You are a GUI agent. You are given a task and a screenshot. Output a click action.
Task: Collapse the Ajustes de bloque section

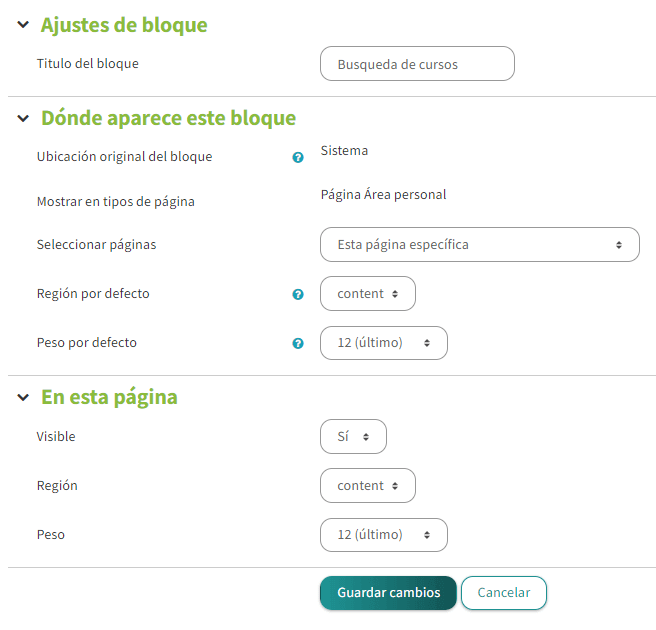[23, 25]
